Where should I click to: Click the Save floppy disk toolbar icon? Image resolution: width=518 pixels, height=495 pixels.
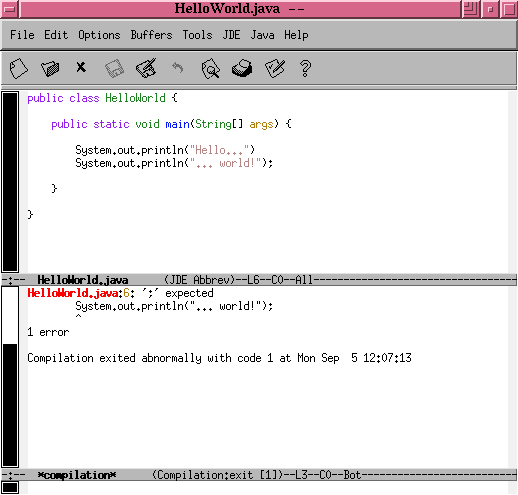click(114, 69)
